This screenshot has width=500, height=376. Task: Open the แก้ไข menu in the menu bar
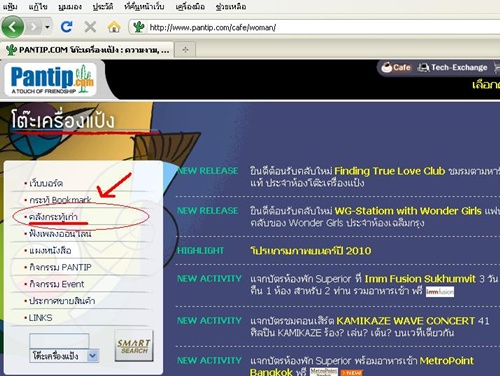click(x=38, y=7)
